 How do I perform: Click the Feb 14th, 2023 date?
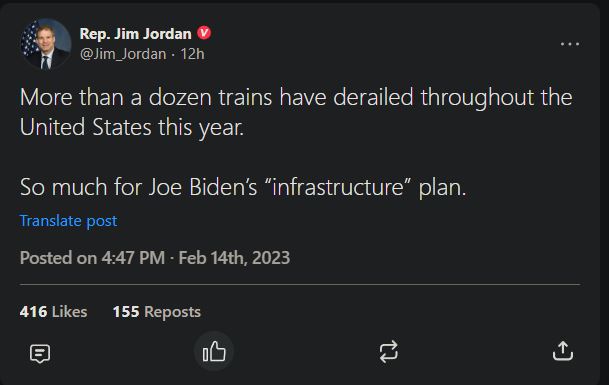(x=234, y=258)
